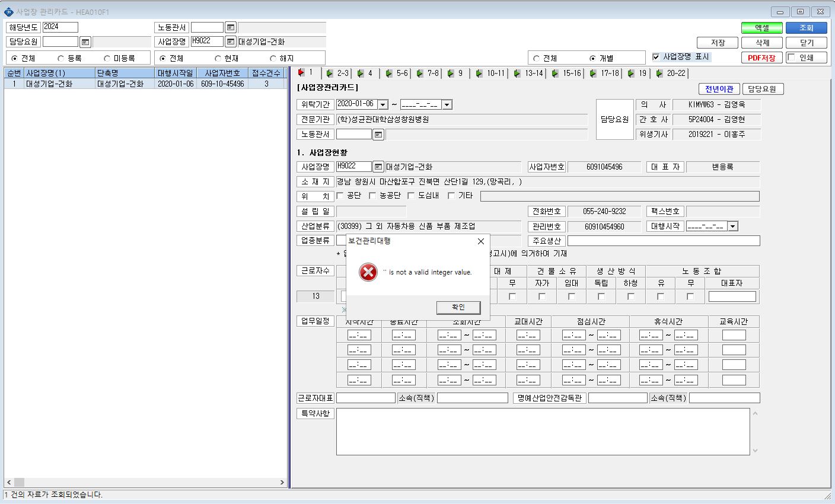Open lookup icon beside 노동관서 in card form
This screenshot has width=835, height=504.
click(378, 135)
